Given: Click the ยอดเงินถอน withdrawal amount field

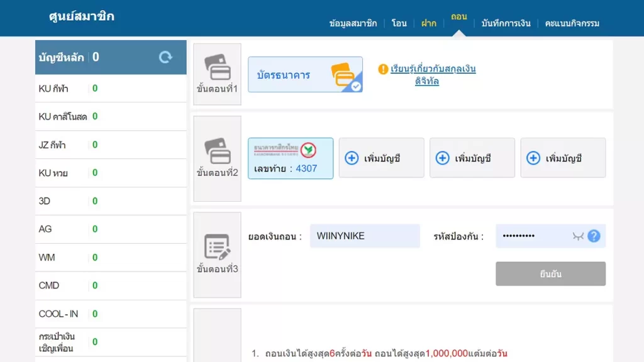Looking at the screenshot, I should coord(365,236).
